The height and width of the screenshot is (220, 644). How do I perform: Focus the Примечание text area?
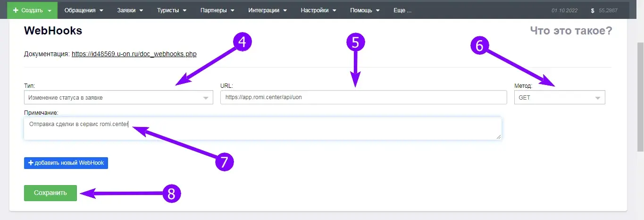click(x=262, y=128)
